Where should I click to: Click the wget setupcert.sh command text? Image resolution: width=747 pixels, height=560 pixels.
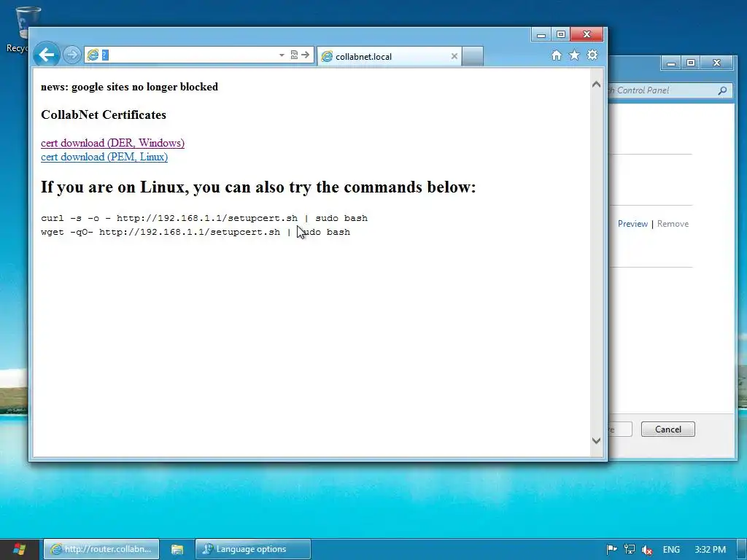click(x=196, y=232)
